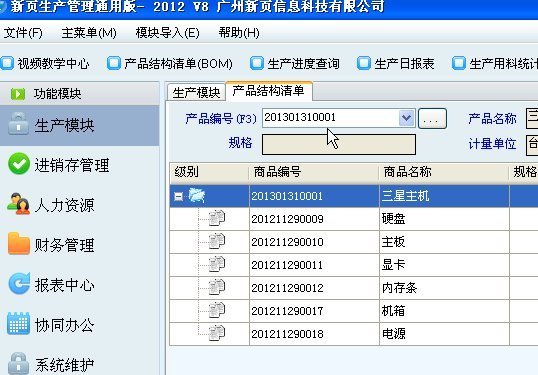Open 生产日报表 toolbar label
The height and width of the screenshot is (375, 538).
click(404, 64)
